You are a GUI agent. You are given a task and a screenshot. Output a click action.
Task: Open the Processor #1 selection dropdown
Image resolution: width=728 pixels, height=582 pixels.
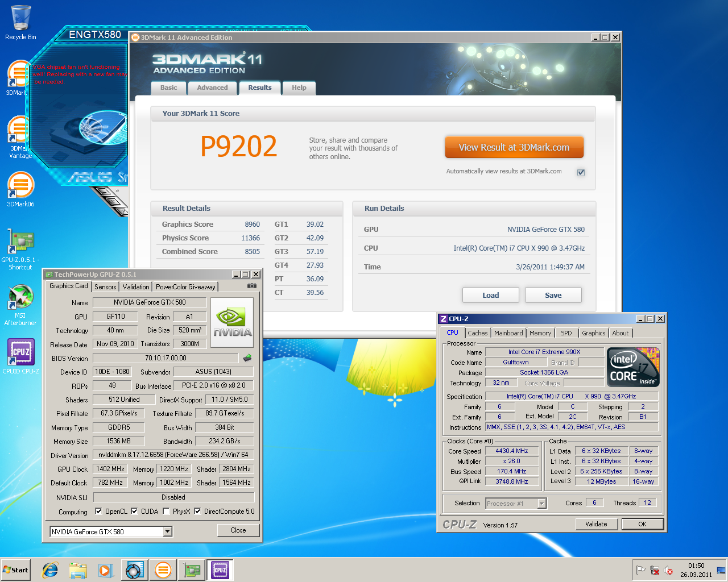coord(541,504)
